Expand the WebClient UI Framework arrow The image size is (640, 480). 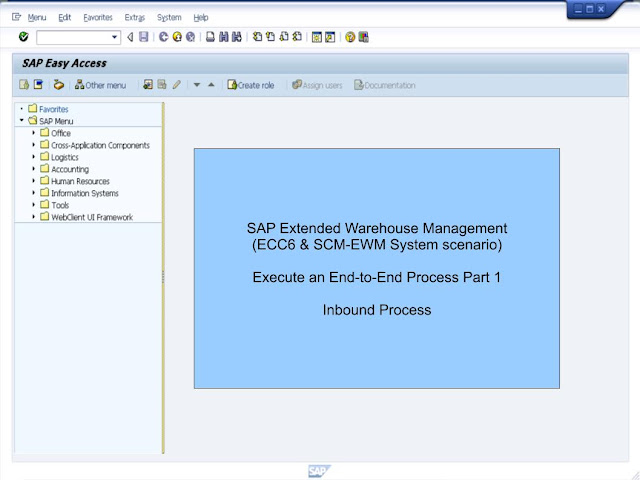click(x=34, y=216)
